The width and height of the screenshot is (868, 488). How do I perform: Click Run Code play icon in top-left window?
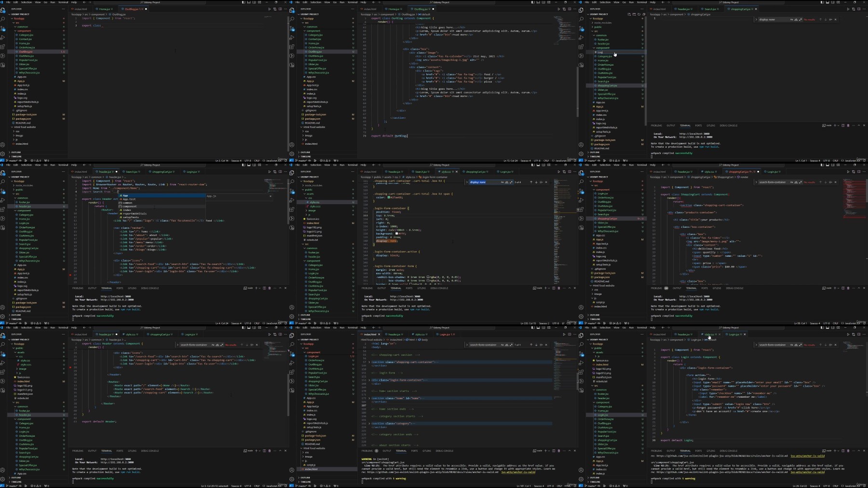point(270,9)
